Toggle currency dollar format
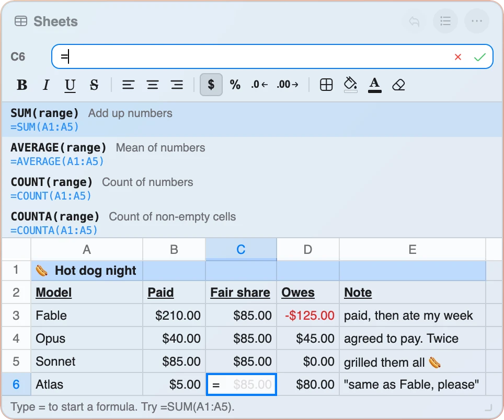The height and width of the screenshot is (420, 504). 211,85
